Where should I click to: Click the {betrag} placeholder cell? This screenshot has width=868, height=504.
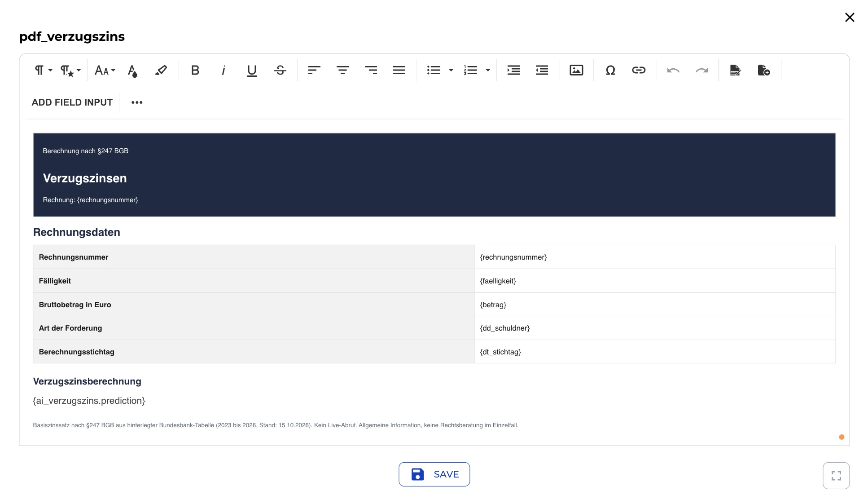click(655, 305)
